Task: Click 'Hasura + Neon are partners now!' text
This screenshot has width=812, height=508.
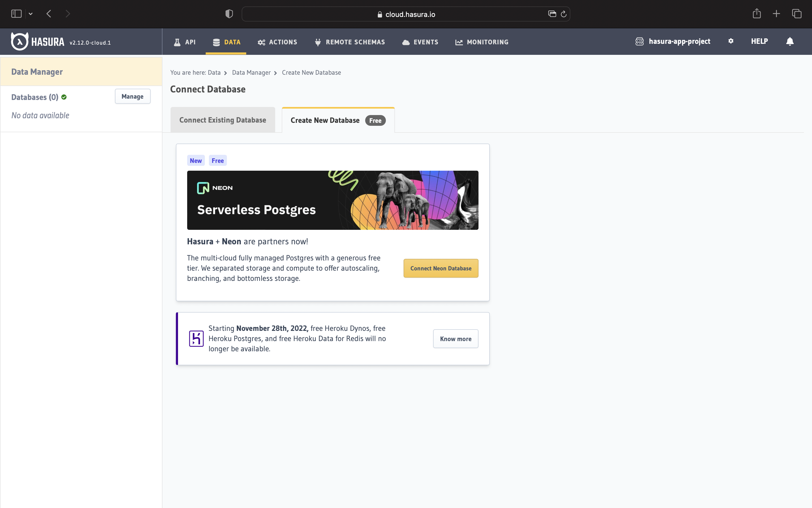Action: (248, 241)
